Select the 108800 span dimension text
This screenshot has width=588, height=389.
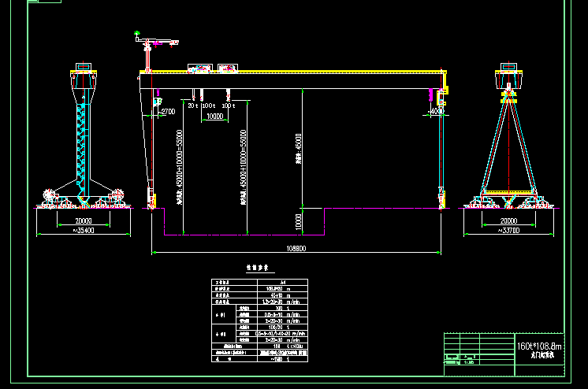[x=296, y=249]
